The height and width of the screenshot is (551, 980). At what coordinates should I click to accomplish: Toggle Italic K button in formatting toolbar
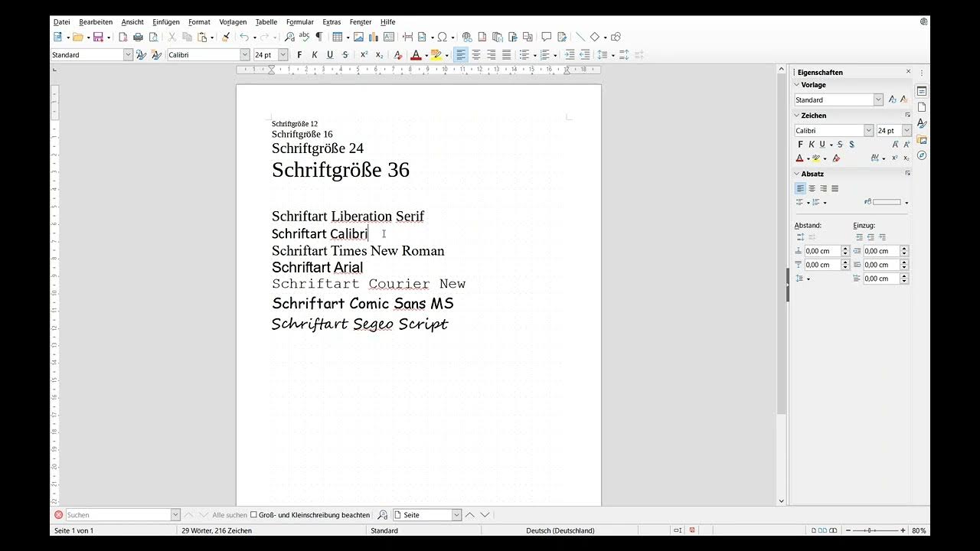[315, 55]
